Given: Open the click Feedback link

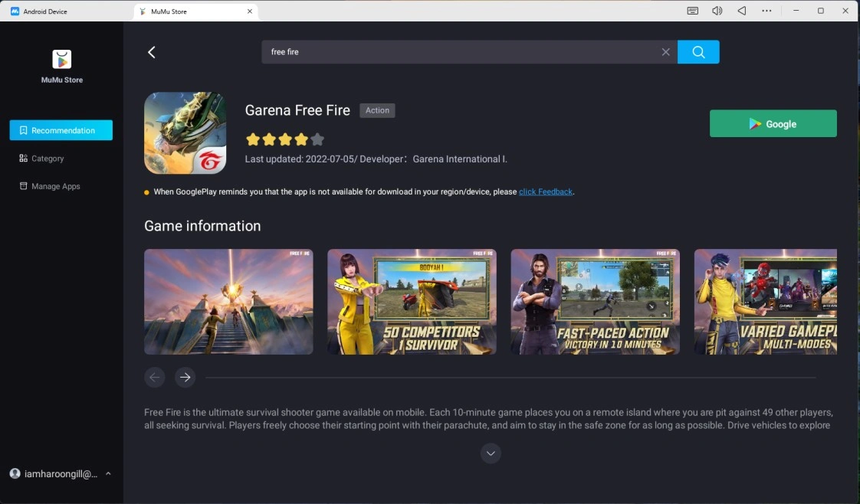Looking at the screenshot, I should click(545, 191).
